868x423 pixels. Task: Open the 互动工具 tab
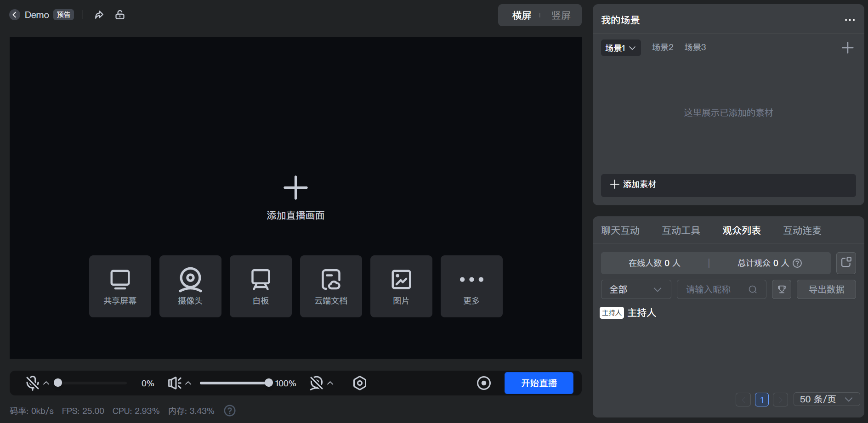click(x=681, y=231)
